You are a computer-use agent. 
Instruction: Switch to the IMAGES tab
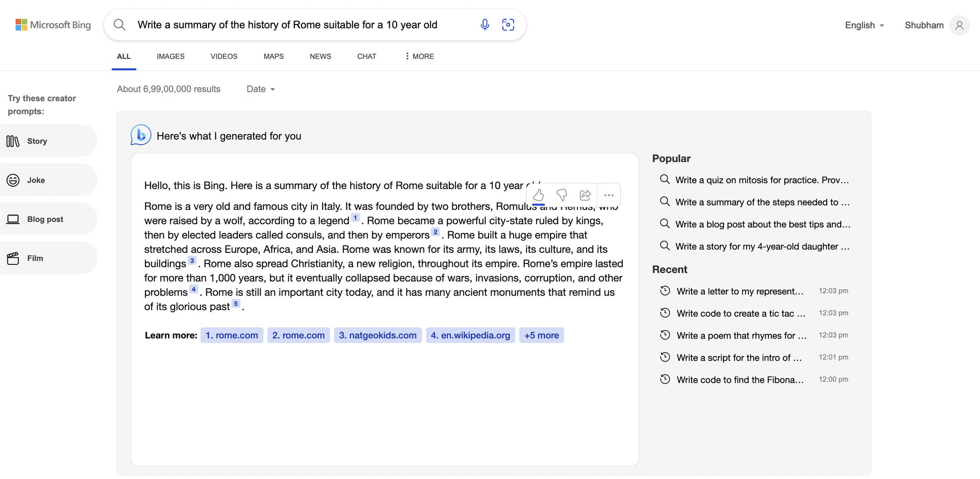[170, 57]
